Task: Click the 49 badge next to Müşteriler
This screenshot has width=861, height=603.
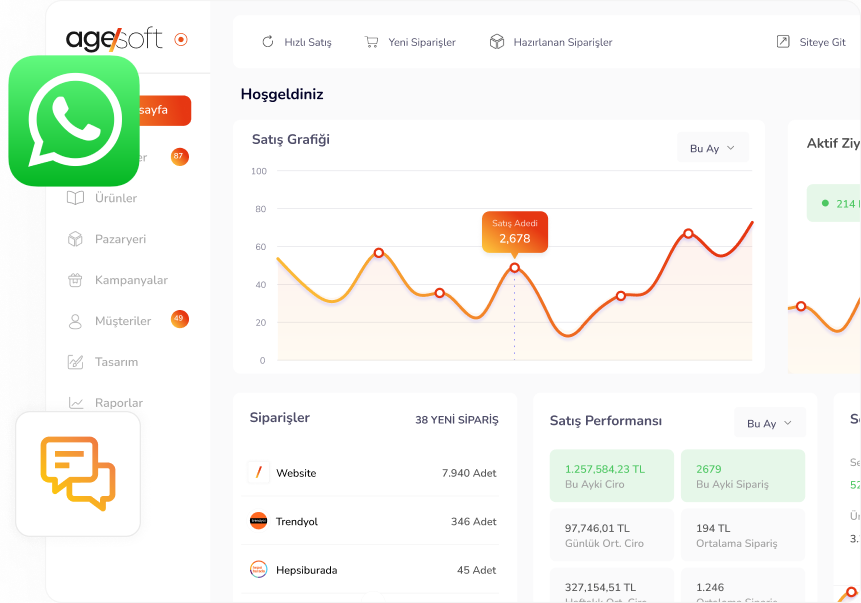Action: click(180, 319)
